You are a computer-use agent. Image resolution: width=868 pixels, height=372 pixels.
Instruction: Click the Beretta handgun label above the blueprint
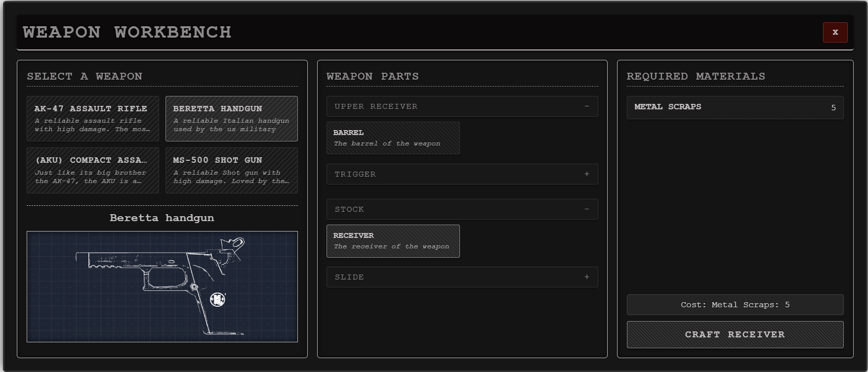click(x=162, y=218)
